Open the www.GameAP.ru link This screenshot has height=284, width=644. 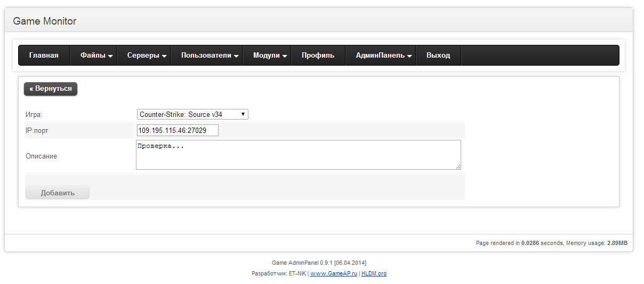click(x=333, y=273)
